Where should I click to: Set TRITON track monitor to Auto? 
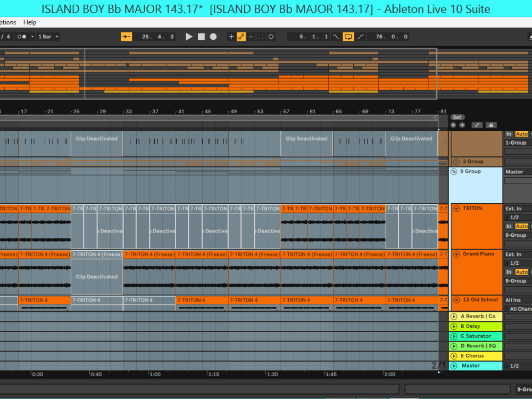tap(521, 226)
